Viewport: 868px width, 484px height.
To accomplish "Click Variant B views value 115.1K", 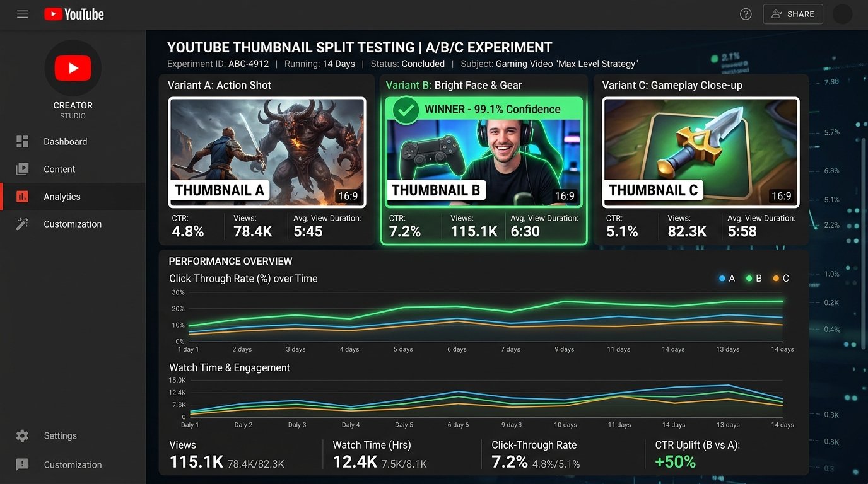I will tap(474, 231).
